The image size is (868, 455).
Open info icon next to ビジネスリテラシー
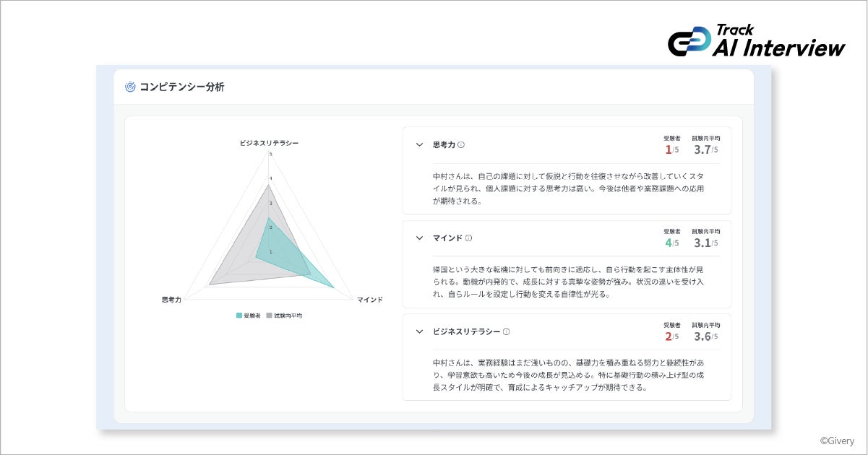[506, 331]
